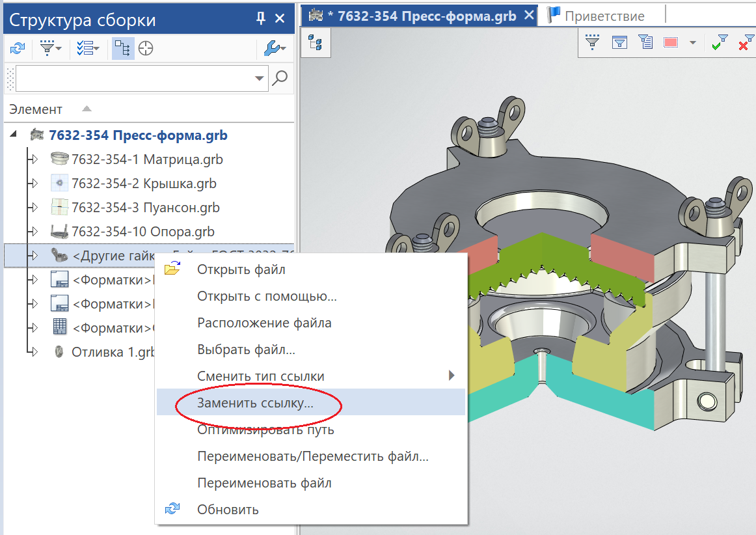Open the checklist columns dropdown icon

(x=88, y=48)
